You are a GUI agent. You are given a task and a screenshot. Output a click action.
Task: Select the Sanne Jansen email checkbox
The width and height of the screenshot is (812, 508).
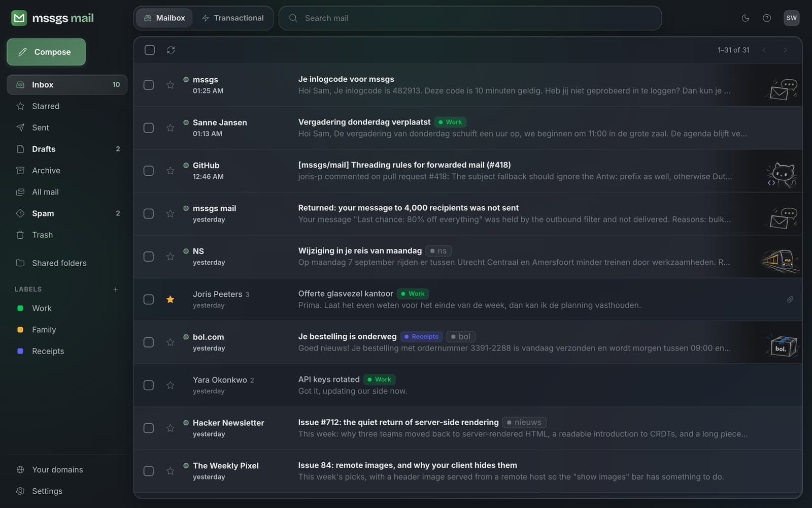149,128
